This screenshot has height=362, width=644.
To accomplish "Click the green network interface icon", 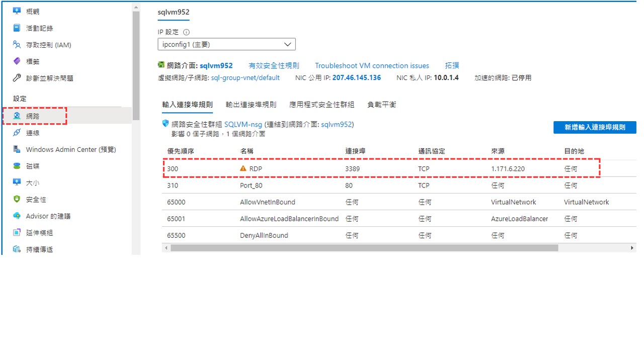I will point(161,65).
